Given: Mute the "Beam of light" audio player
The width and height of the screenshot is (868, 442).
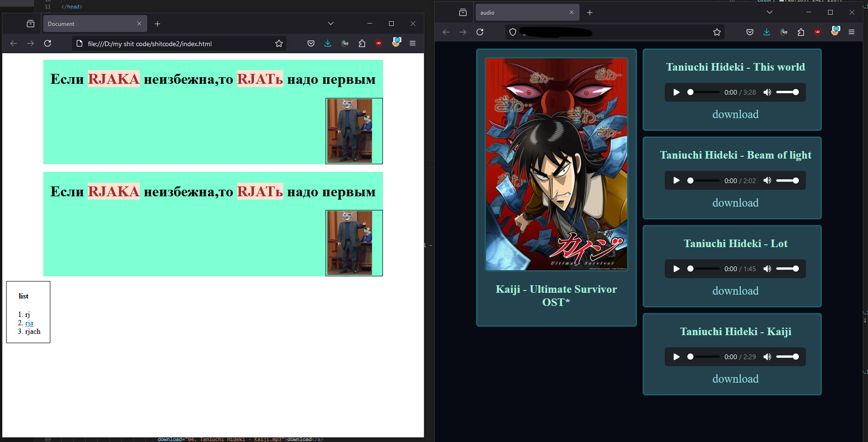Looking at the screenshot, I should 767,181.
